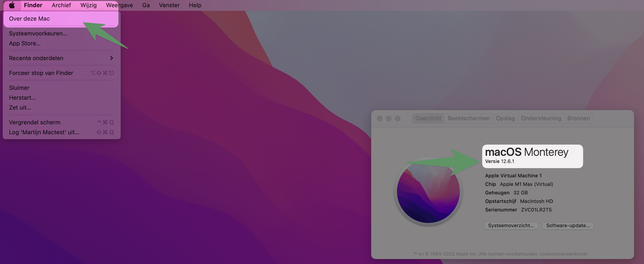The image size is (644, 264).
Task: Open the Archief menu
Action: (61, 5)
